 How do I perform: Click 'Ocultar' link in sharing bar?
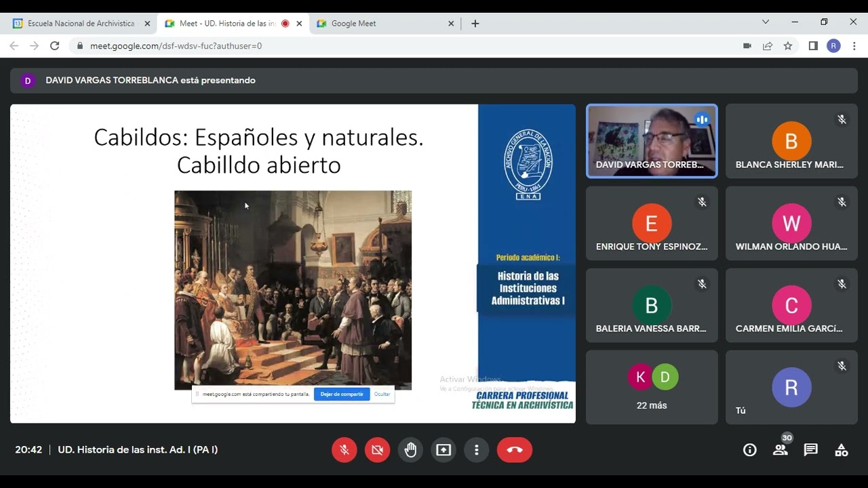382,394
